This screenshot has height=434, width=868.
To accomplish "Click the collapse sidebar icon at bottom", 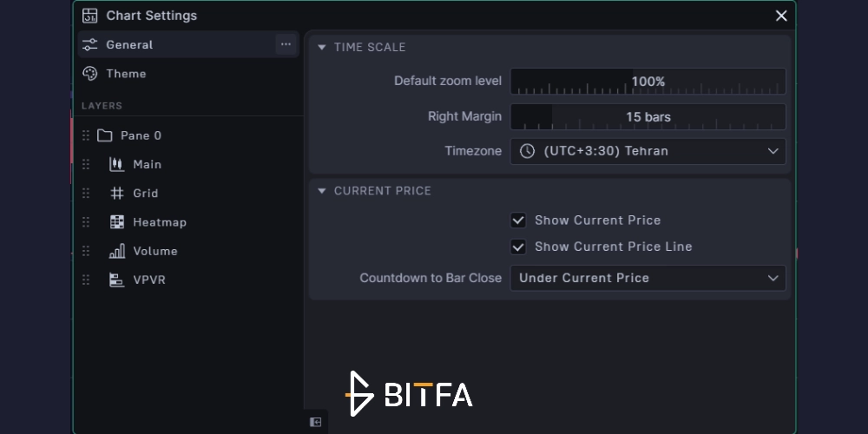I will pos(316,423).
